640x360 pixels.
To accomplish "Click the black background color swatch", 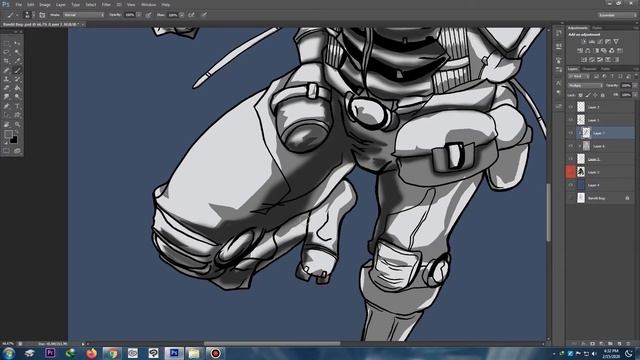I will coord(14,140).
